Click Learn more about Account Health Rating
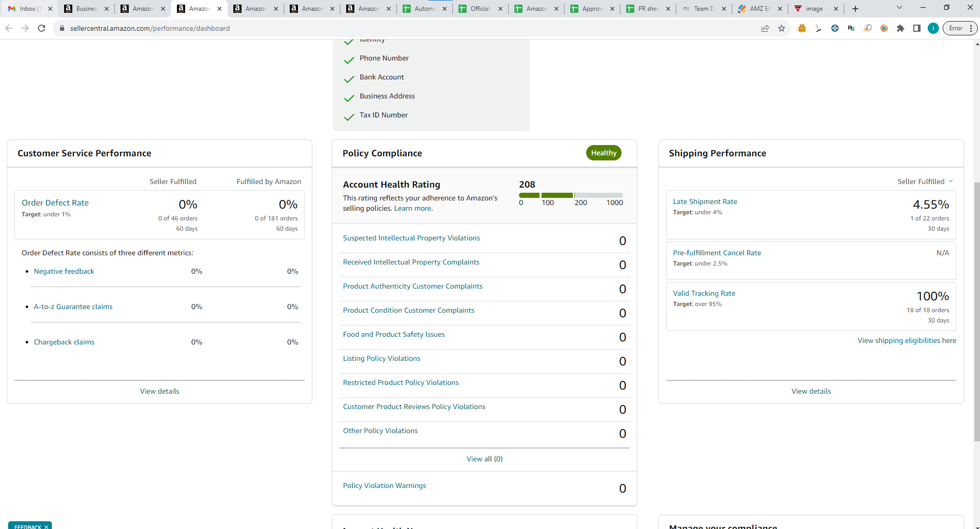980x529 pixels. coord(413,208)
